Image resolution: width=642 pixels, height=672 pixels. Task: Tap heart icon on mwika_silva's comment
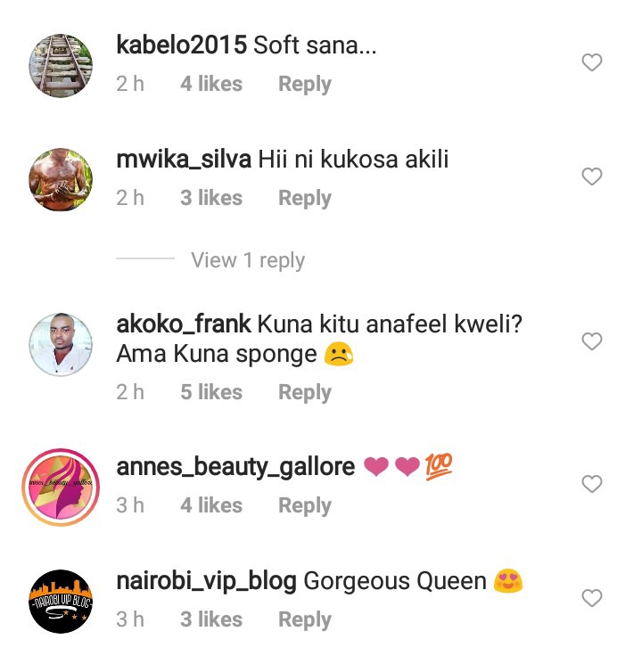point(592,176)
